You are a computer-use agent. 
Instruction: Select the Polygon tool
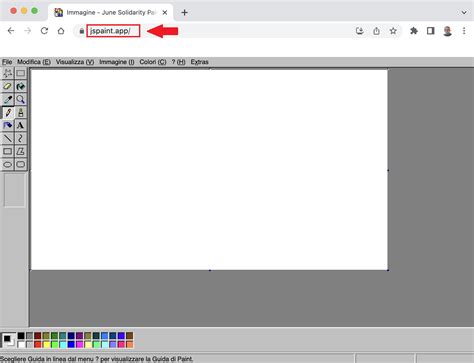point(21,151)
